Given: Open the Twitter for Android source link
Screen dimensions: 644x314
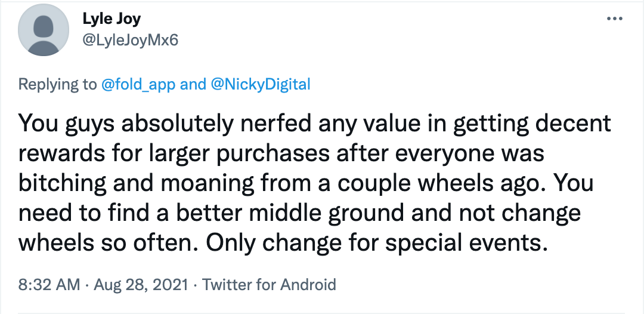Looking at the screenshot, I should click(269, 284).
